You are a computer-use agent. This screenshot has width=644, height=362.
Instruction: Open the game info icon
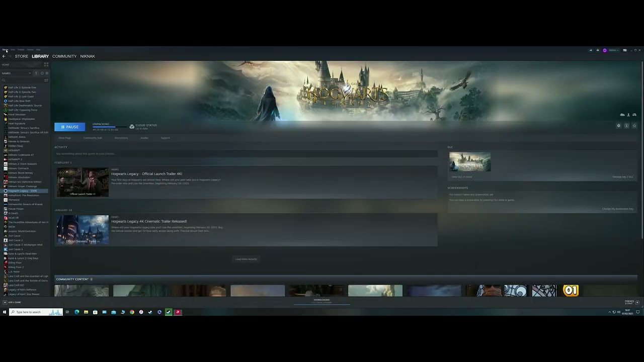pyautogui.click(x=626, y=126)
